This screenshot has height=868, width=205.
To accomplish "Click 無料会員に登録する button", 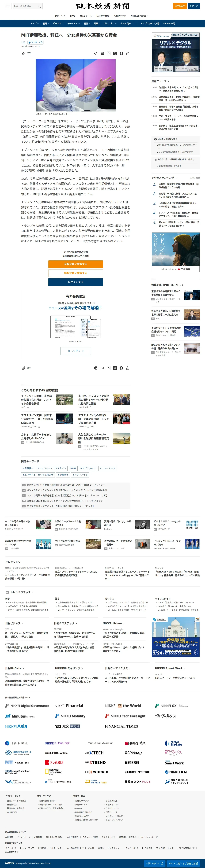I will [x=76, y=273].
